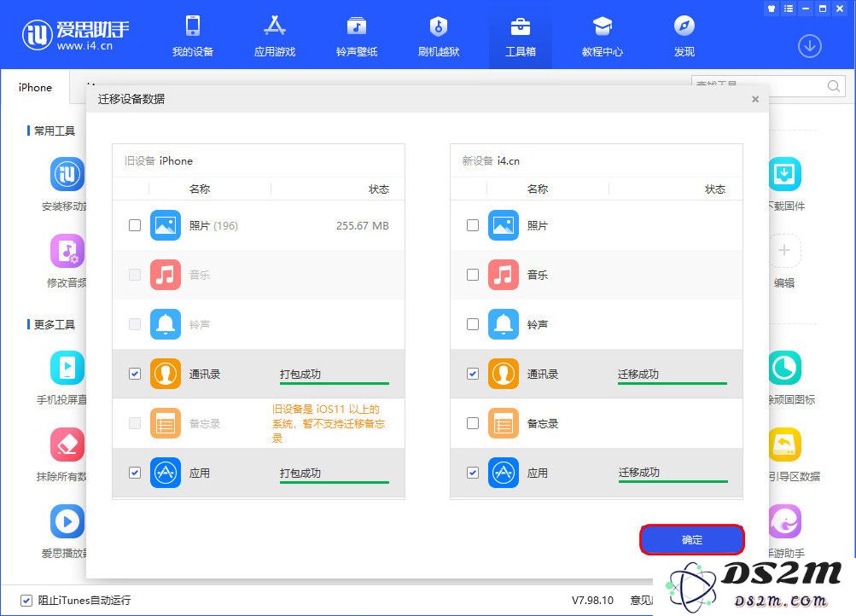Click the download manager arrow icon
This screenshot has height=616, width=856.
coord(810,46)
